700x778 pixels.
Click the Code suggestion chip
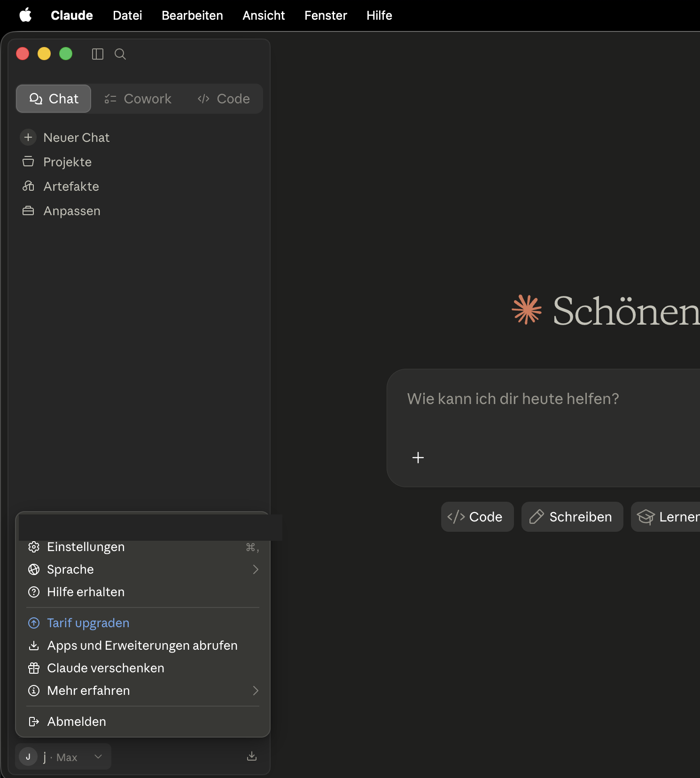477,517
